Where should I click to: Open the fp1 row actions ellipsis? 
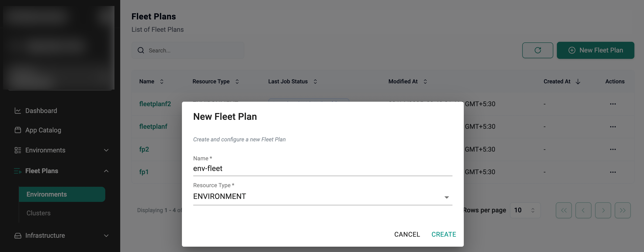pyautogui.click(x=612, y=172)
